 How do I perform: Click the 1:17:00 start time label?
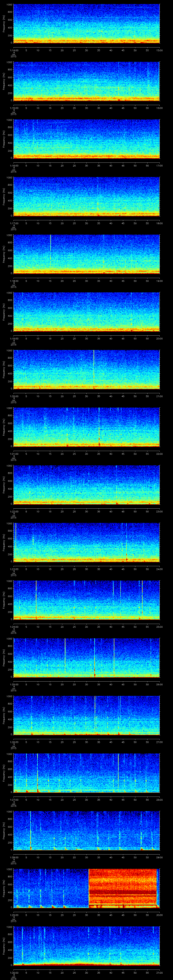click(14, 223)
